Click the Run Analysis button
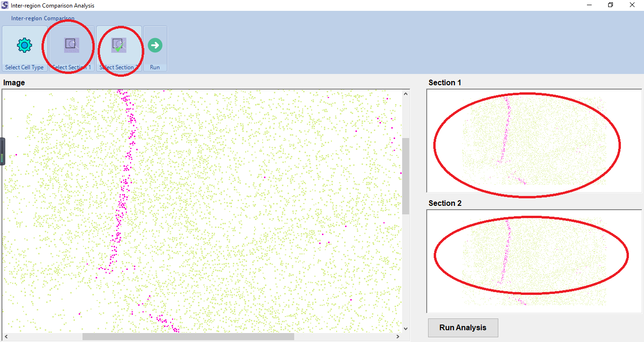 click(x=462, y=327)
